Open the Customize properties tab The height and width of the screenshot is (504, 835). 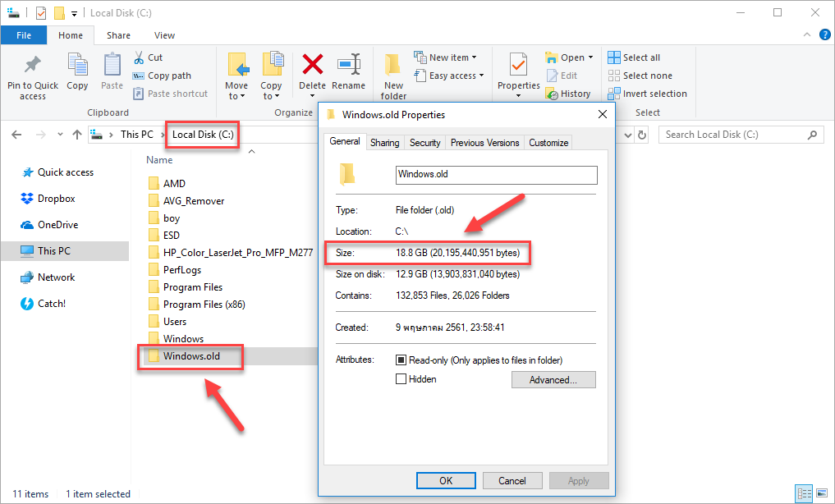pyautogui.click(x=548, y=143)
